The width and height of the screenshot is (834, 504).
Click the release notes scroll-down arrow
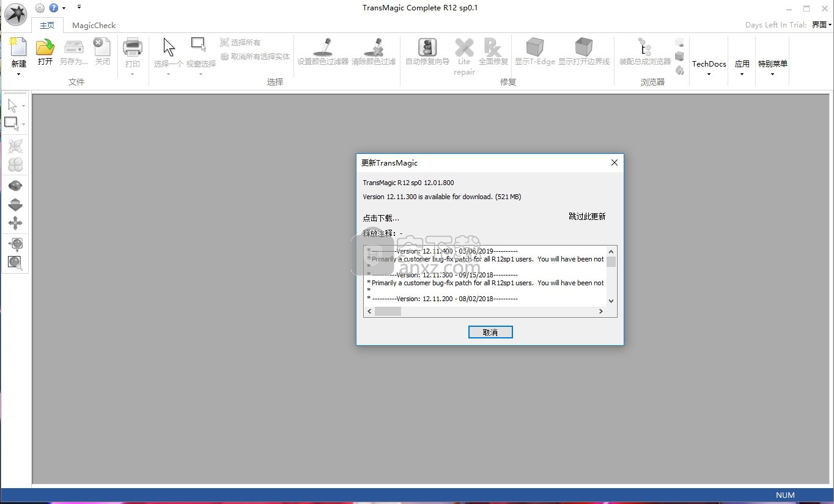pos(611,301)
